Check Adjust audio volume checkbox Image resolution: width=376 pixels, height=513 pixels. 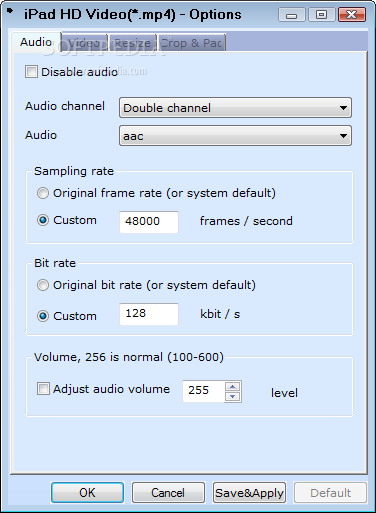43,389
